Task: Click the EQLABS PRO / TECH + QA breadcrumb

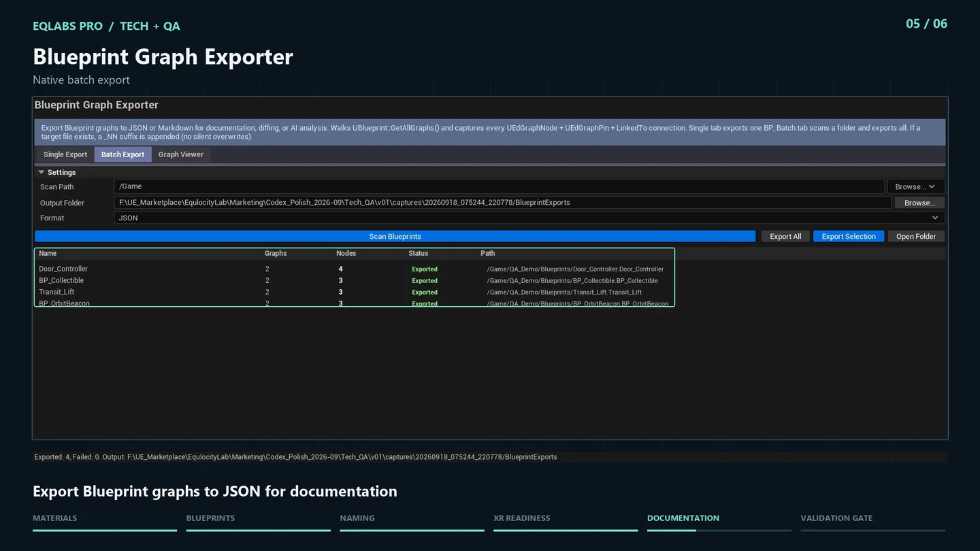Action: (x=107, y=26)
